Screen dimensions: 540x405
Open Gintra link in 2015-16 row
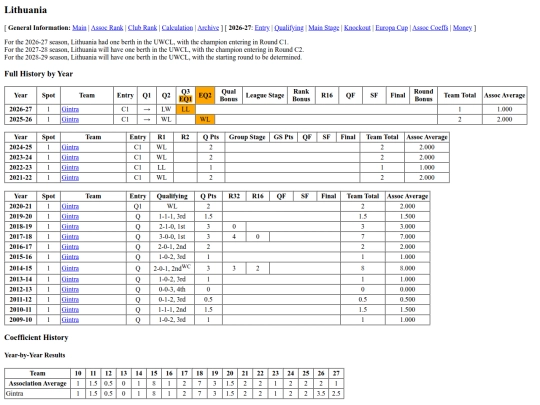[x=70, y=257]
